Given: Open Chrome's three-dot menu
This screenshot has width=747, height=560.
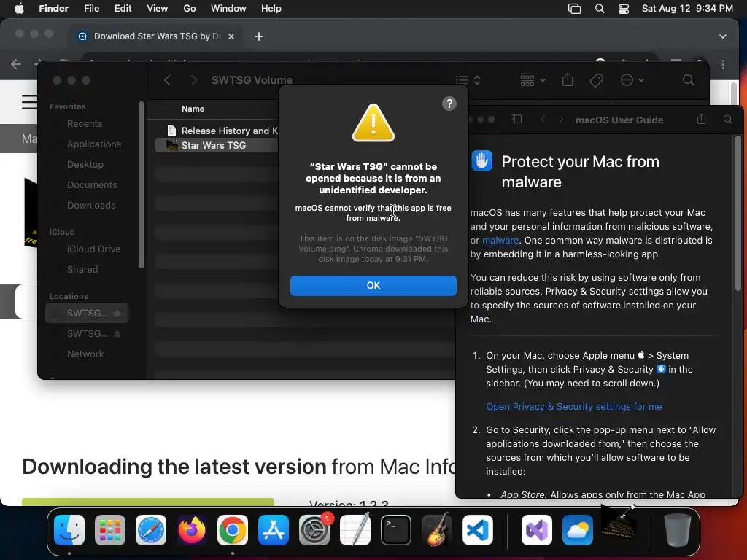Looking at the screenshot, I should point(723,64).
